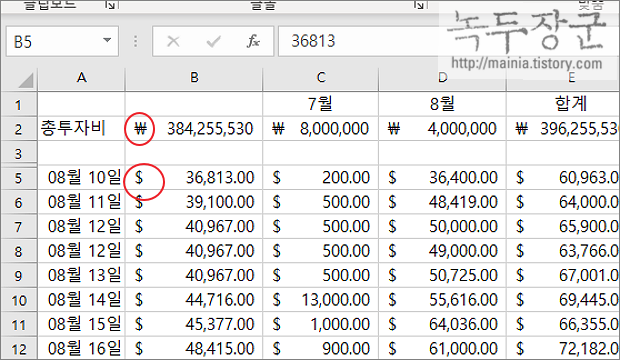Image resolution: width=620 pixels, height=360 pixels.
Task: Select row 8 header
Action: [19, 251]
